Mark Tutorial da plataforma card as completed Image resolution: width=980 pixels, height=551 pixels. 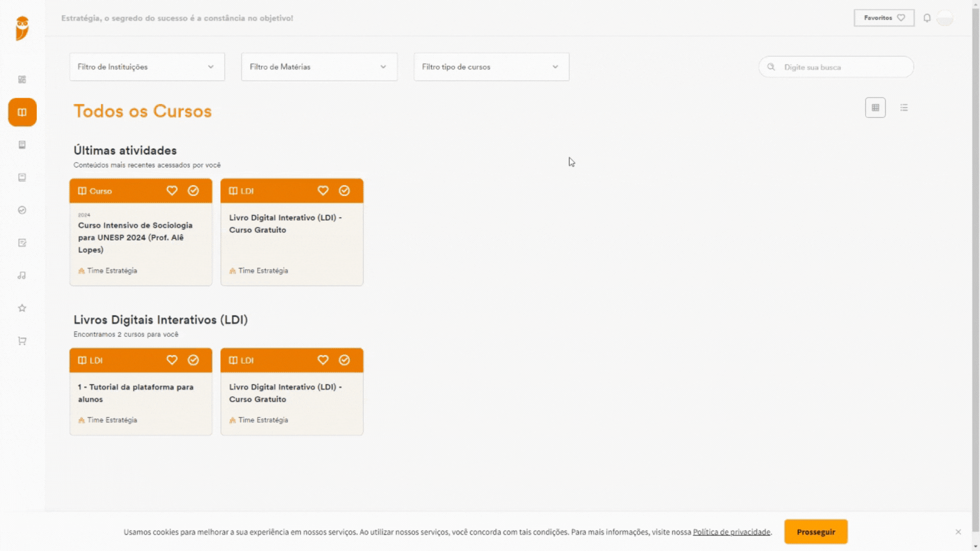193,360
